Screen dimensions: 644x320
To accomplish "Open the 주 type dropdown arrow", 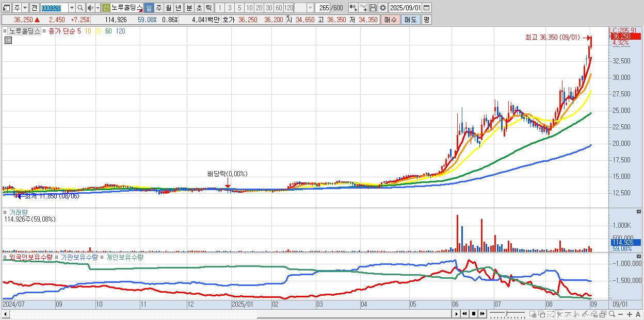I will (x=24, y=8).
